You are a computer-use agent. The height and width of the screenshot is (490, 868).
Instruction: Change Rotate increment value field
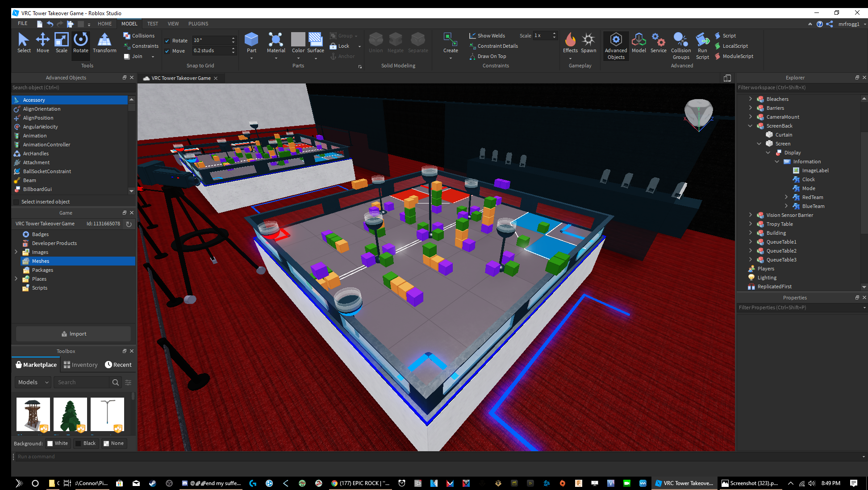click(x=212, y=40)
